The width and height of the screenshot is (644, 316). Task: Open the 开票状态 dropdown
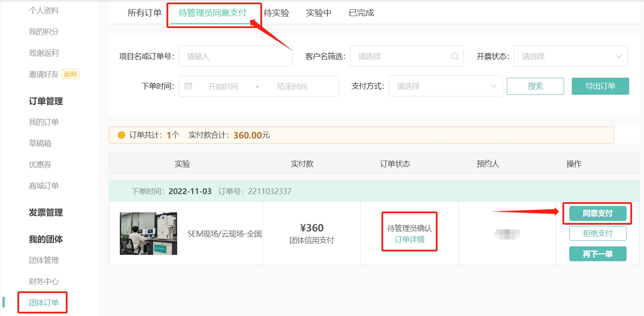point(571,56)
